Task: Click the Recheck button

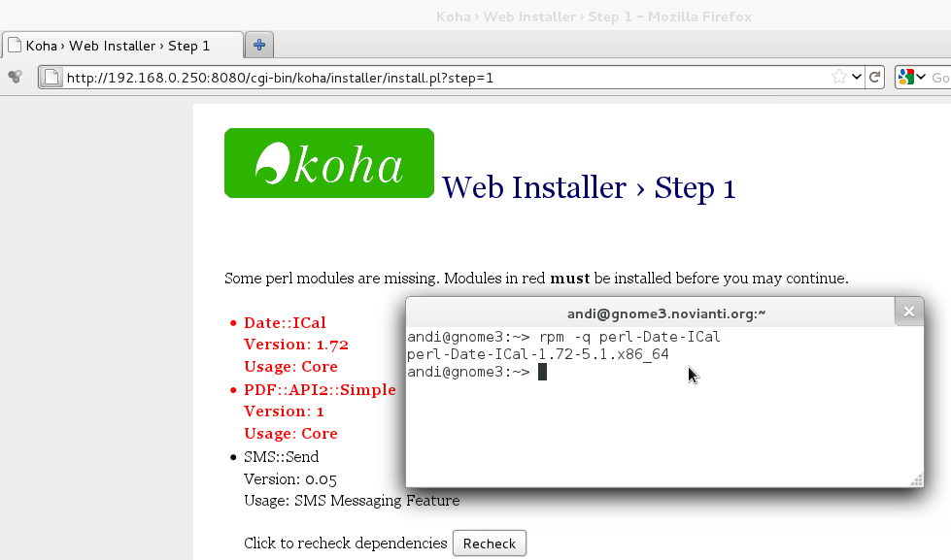Action: coord(489,544)
